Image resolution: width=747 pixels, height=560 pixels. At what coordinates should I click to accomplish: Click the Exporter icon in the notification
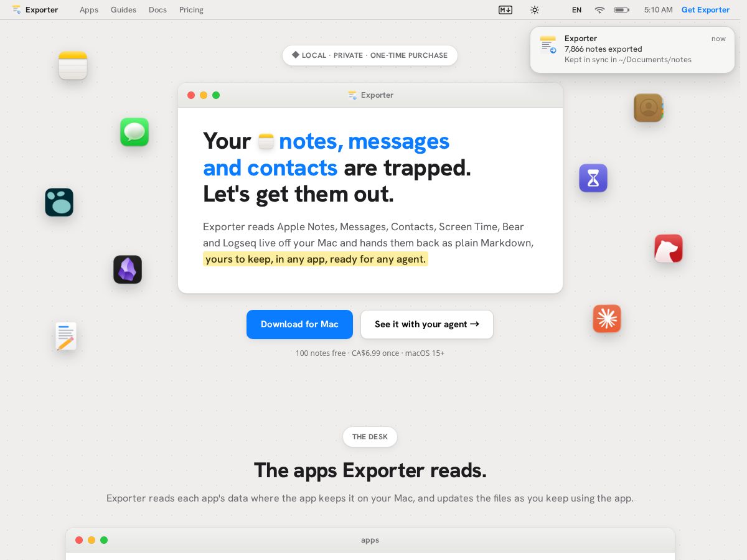tap(548, 45)
